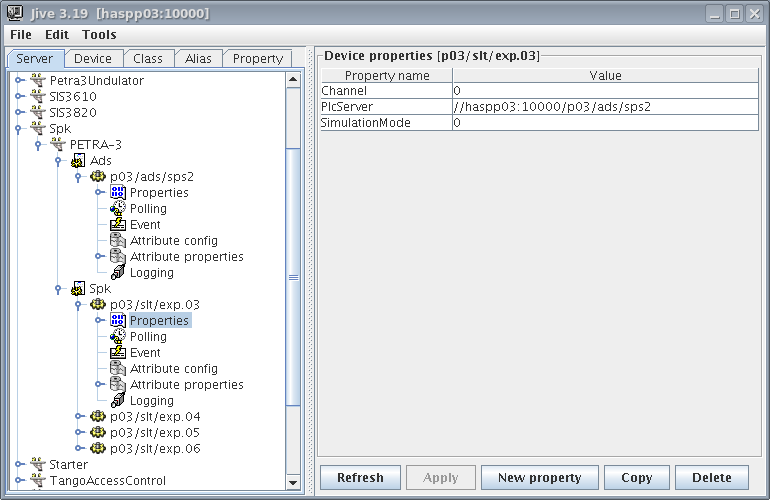Image resolution: width=770 pixels, height=500 pixels.
Task: Click Attribute config icon under p03/slt/exp.03
Action: 118,368
